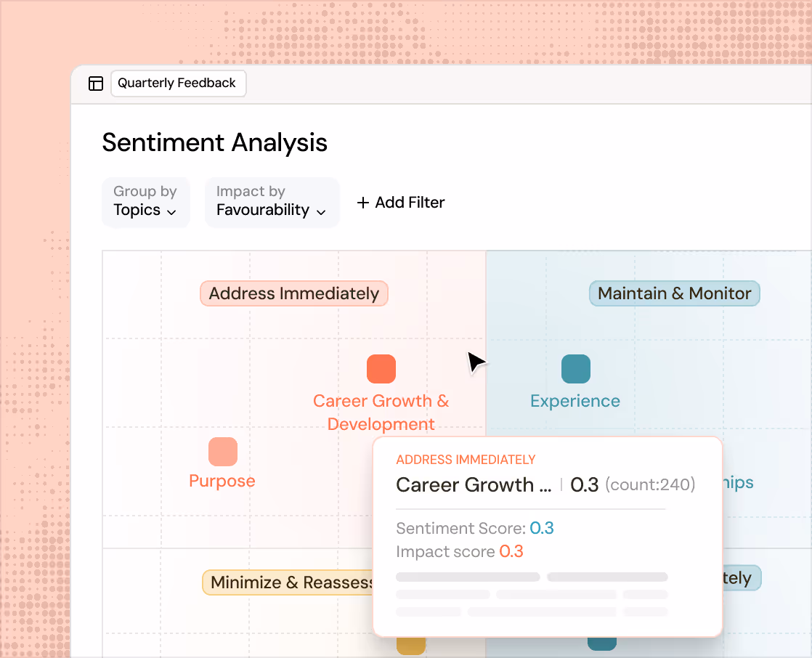812x658 pixels.
Task: Switch to the Quarterly Feedback tab
Action: click(178, 83)
